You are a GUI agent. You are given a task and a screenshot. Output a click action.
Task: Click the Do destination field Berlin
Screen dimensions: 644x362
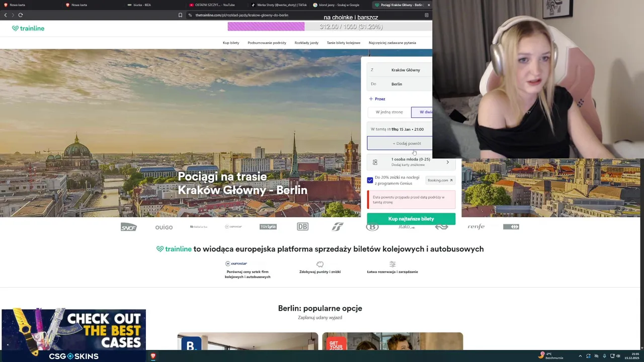(399, 84)
